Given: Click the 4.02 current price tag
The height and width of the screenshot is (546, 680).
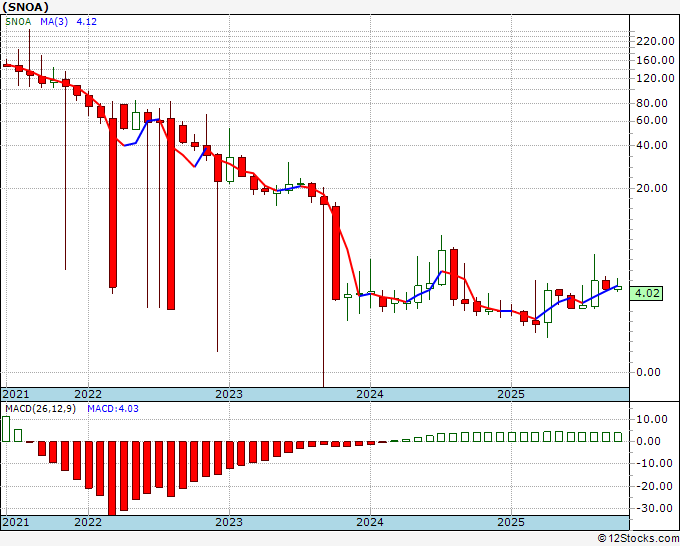Looking at the screenshot, I should click(x=647, y=294).
